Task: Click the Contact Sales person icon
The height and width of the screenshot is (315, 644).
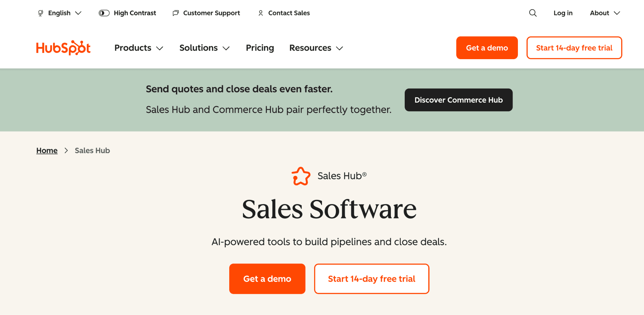Action: click(260, 13)
